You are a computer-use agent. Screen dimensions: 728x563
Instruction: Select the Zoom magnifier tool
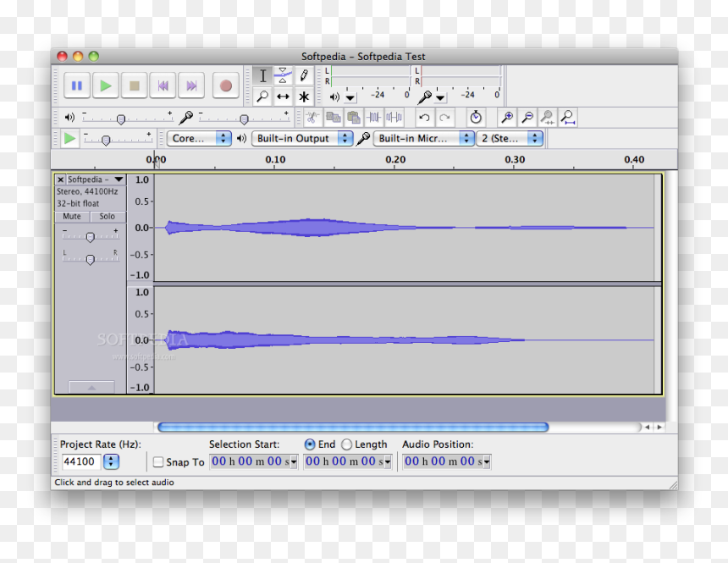tap(262, 97)
